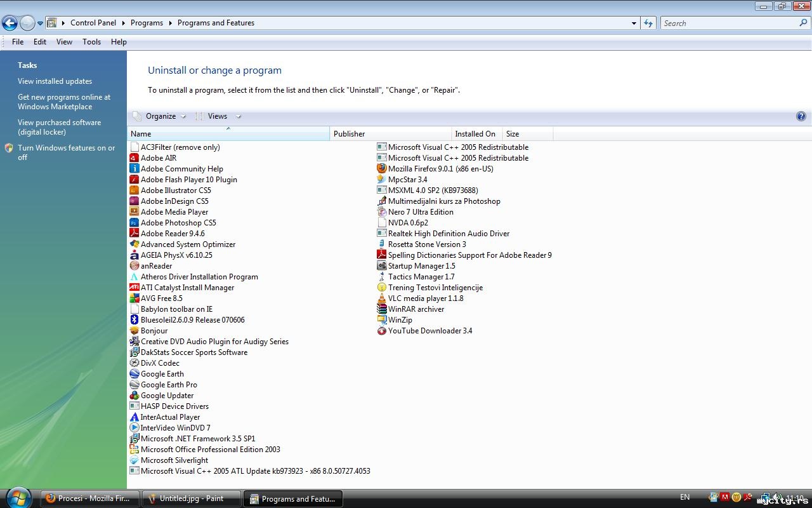Click the Adobe Flash Player 10 Plugin icon
Screen dimensions: 812x508
point(134,180)
